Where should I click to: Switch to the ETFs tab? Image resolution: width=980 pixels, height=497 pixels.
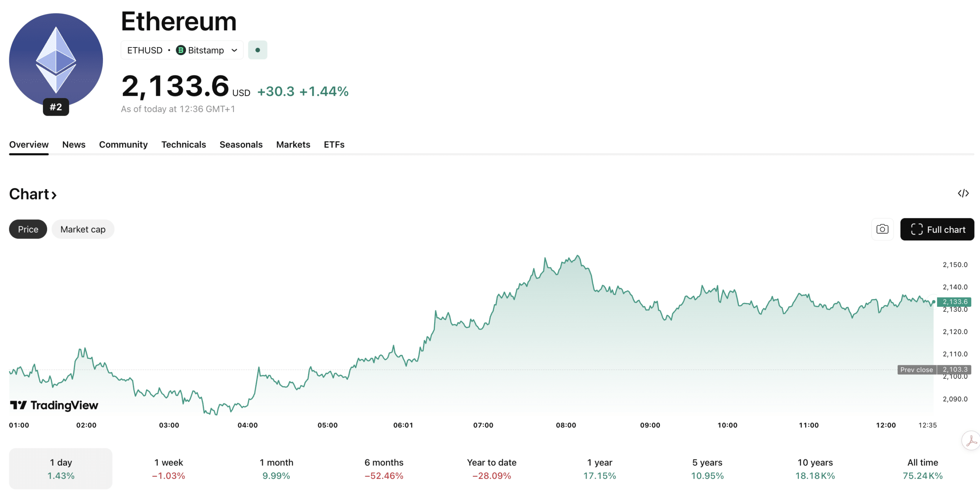tap(334, 144)
